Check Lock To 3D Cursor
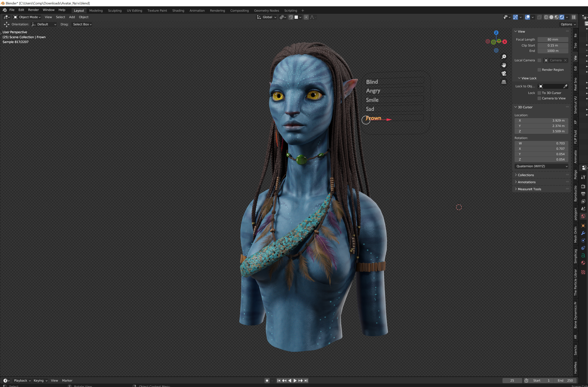 [539, 93]
